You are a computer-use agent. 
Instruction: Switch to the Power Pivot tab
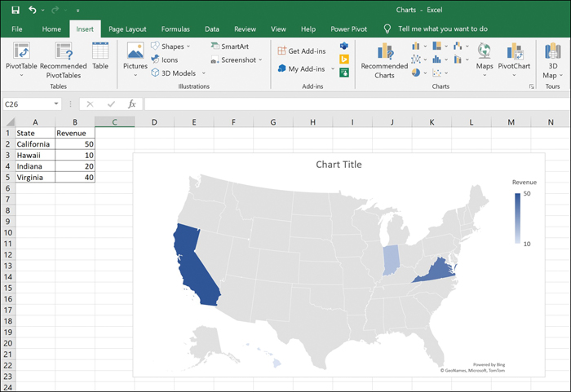click(348, 29)
